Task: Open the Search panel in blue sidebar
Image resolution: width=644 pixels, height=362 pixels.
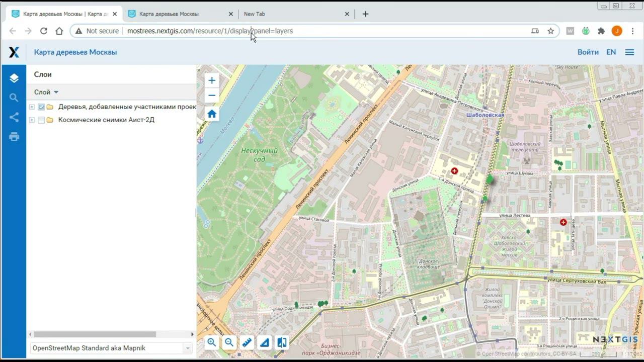Action: tap(14, 98)
